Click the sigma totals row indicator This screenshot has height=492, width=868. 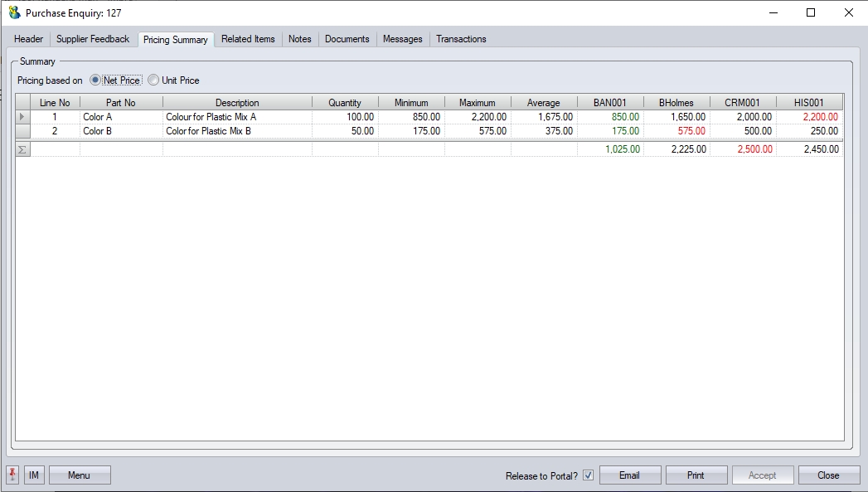(x=22, y=149)
